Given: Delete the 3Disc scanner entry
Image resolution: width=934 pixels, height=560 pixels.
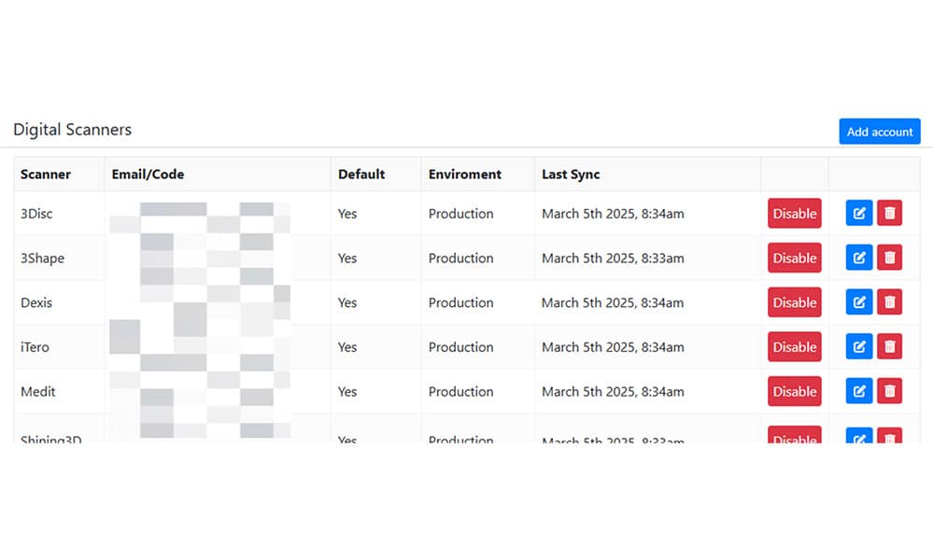Looking at the screenshot, I should tap(889, 213).
